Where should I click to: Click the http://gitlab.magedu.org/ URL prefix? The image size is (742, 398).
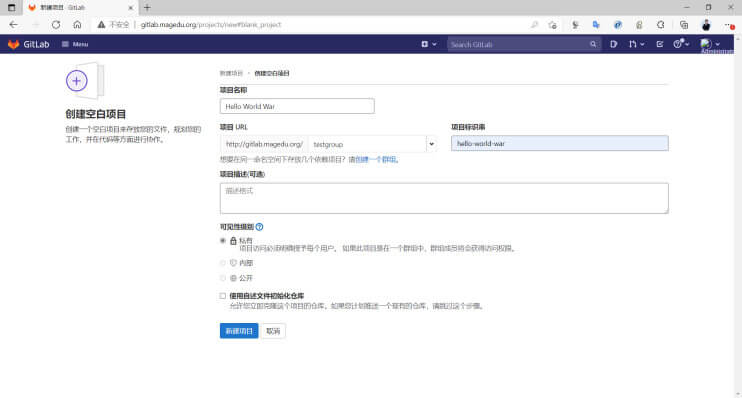[x=264, y=144]
